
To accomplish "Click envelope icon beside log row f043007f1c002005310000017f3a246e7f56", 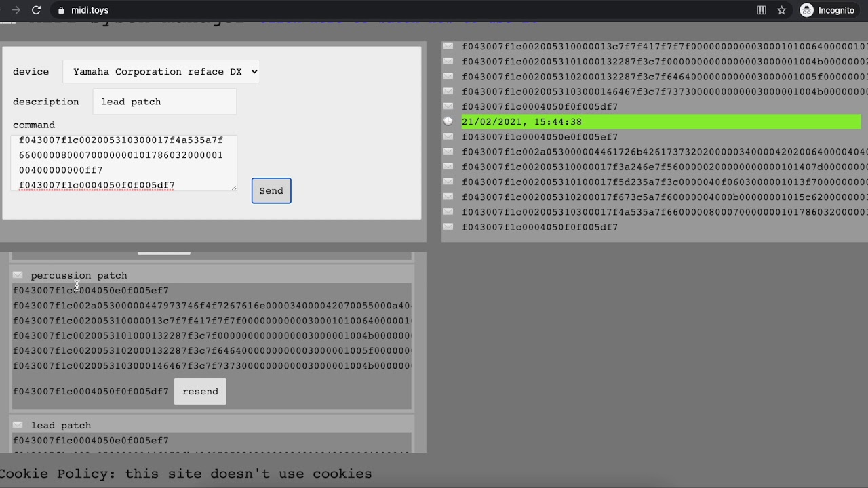I will pyautogui.click(x=448, y=166).
